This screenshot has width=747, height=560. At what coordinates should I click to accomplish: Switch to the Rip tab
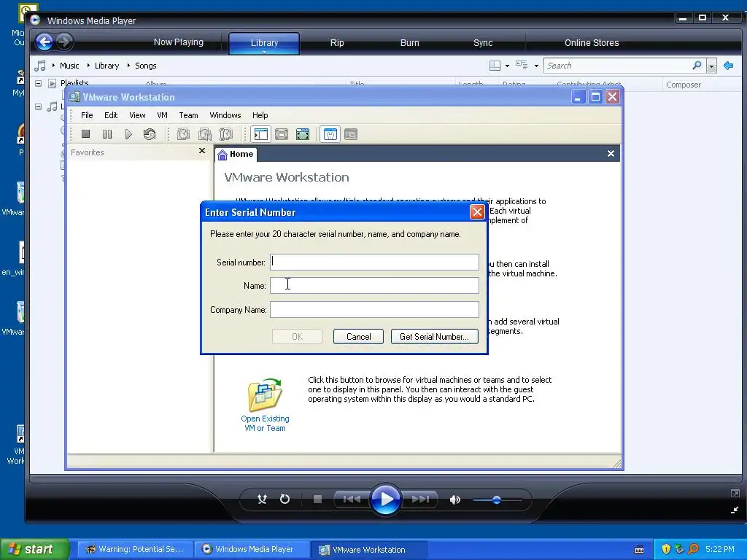tap(337, 43)
